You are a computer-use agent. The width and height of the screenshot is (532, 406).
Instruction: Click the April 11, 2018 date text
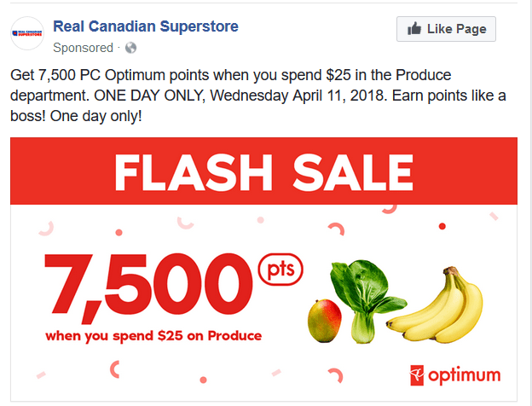(339, 96)
